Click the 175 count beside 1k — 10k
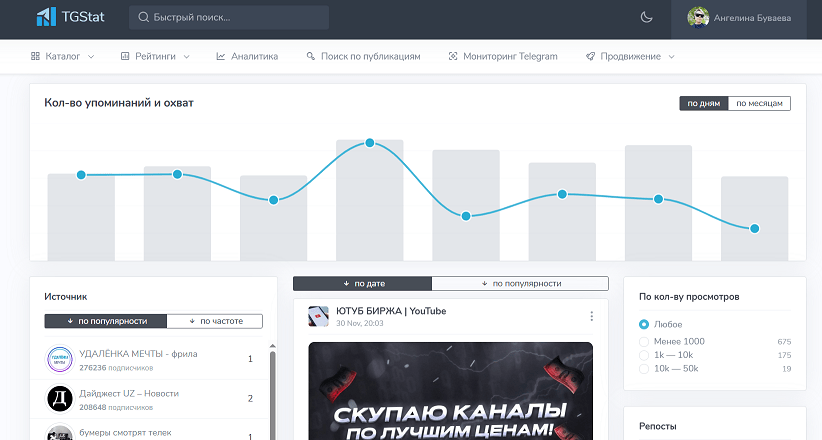 [x=784, y=355]
